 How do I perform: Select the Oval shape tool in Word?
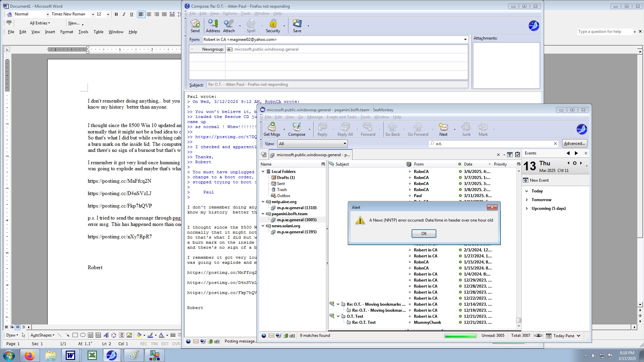pyautogui.click(x=83, y=335)
